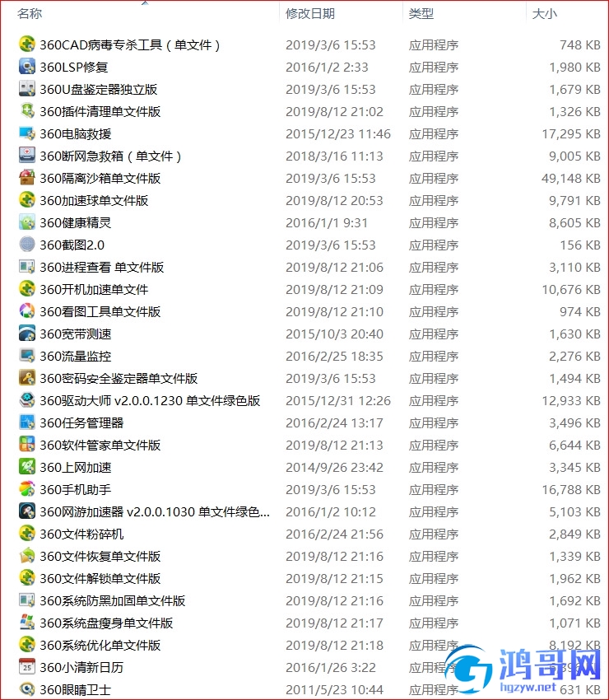Select the 360软件管家单文件版 icon
Viewport: 609px width, 700px height.
coord(27,445)
